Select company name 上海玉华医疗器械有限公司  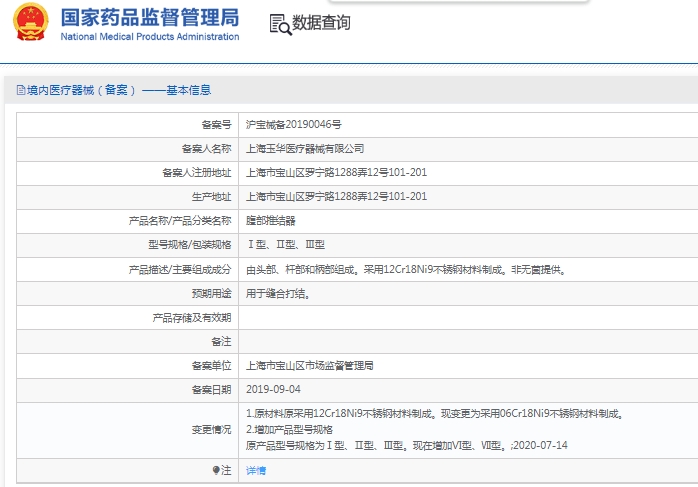click(305, 149)
